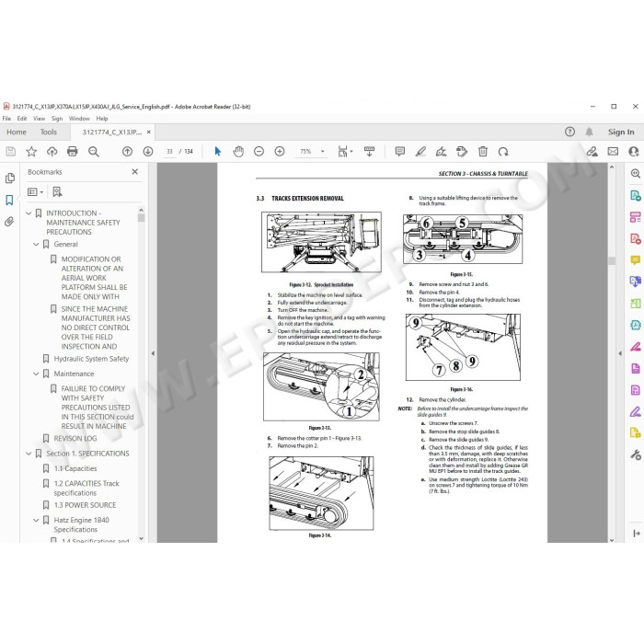Zoom out with the minus circle icon

coord(259,152)
